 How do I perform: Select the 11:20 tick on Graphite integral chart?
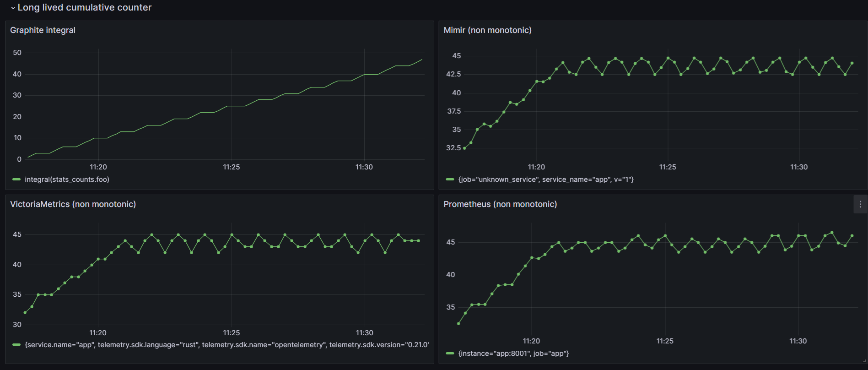tap(98, 167)
